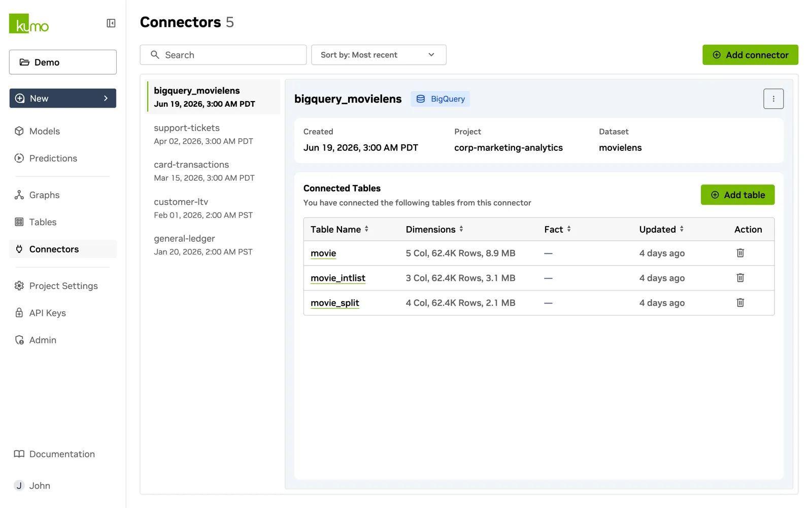Delete the movie table row
812x508 pixels.
[x=740, y=253]
